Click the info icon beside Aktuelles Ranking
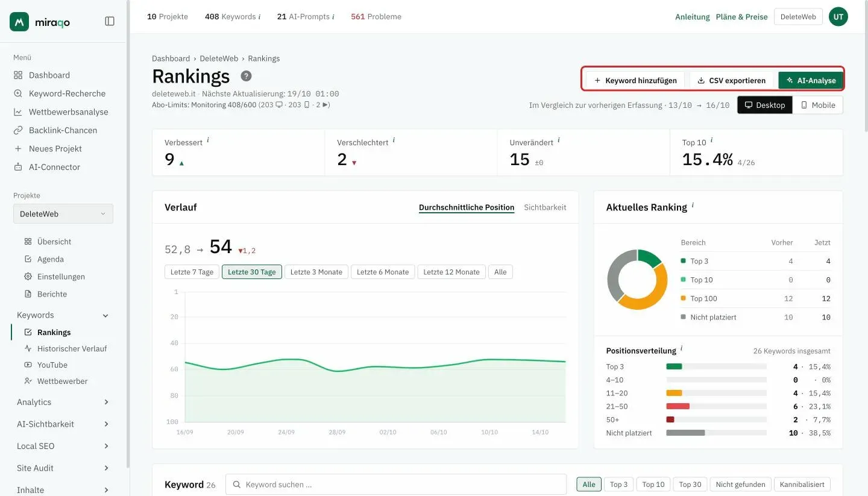This screenshot has height=496, width=868. point(693,205)
